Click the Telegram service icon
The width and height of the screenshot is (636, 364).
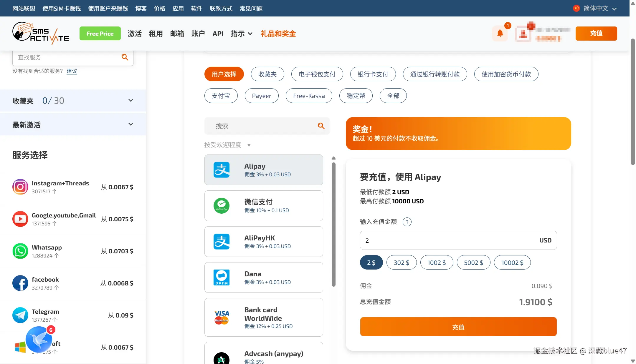[x=20, y=315]
